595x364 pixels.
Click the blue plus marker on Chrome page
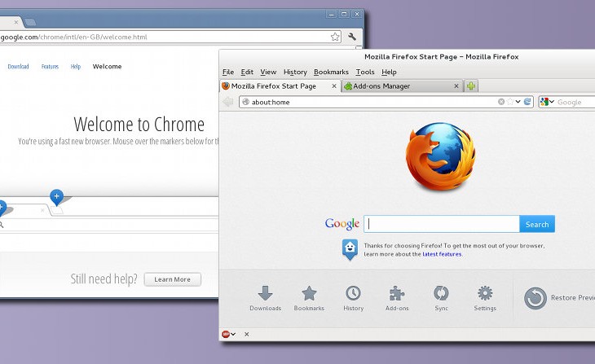56,197
